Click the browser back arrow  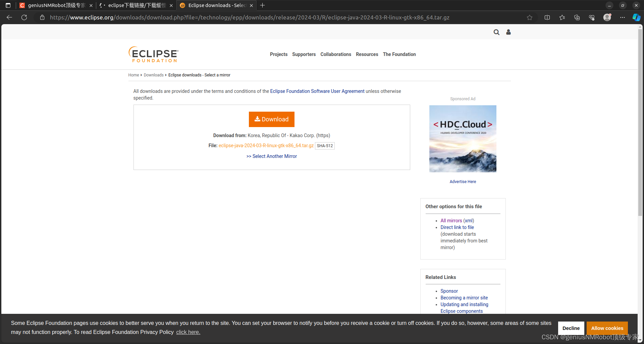click(9, 17)
